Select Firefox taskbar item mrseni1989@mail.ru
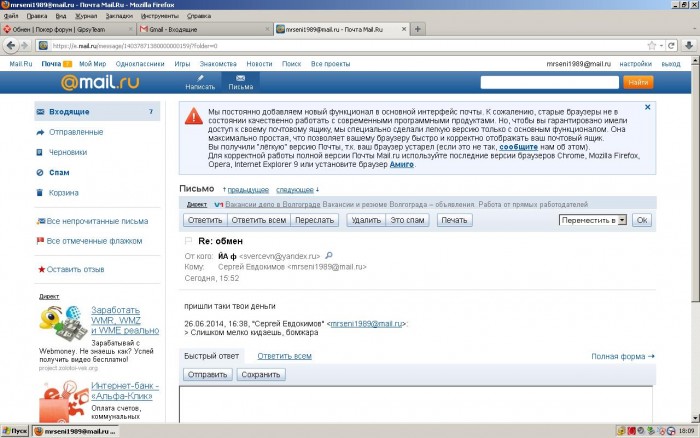Viewport: 700px width, 438px height. (75, 431)
